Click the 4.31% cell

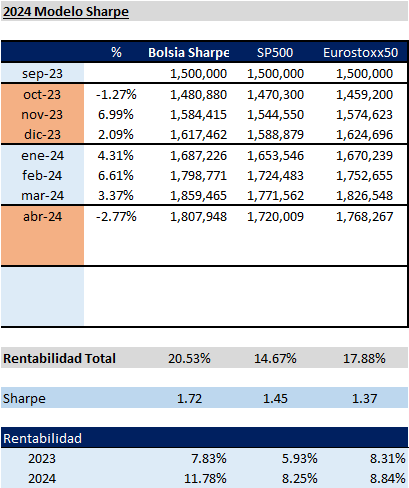116,156
